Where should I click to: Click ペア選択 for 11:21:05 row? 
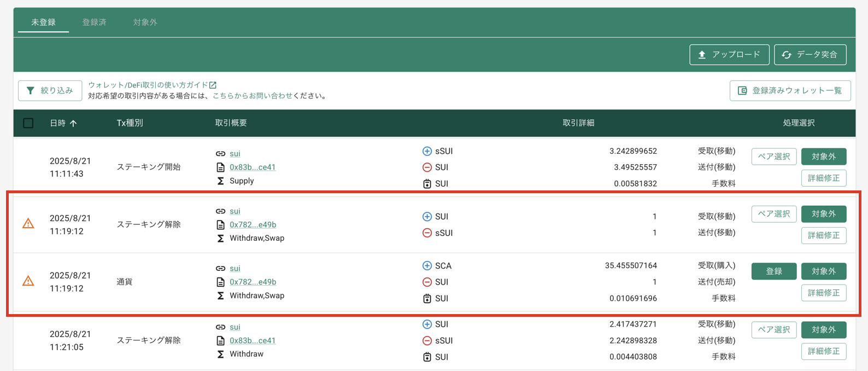[x=774, y=330]
